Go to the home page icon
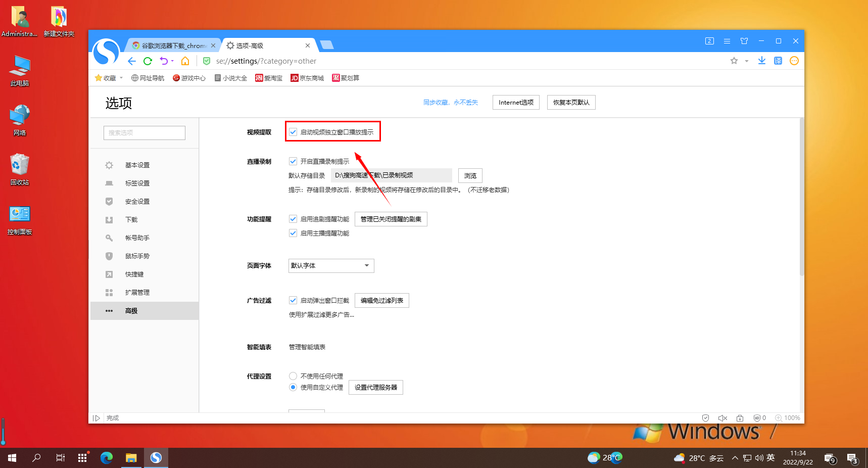This screenshot has height=468, width=868. (x=185, y=61)
